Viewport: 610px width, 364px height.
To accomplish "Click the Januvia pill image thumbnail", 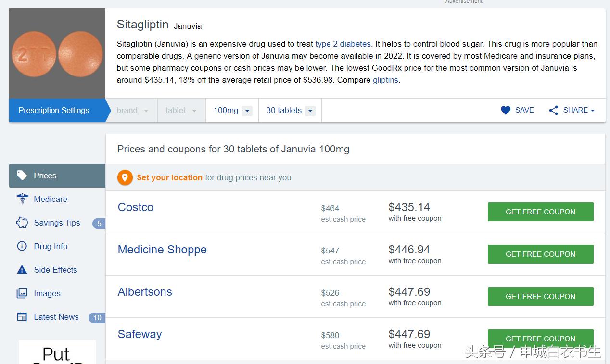I will tap(57, 53).
